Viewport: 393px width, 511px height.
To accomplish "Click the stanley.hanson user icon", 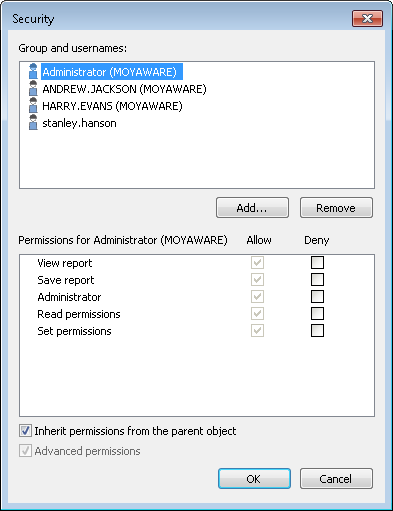I will 33,123.
